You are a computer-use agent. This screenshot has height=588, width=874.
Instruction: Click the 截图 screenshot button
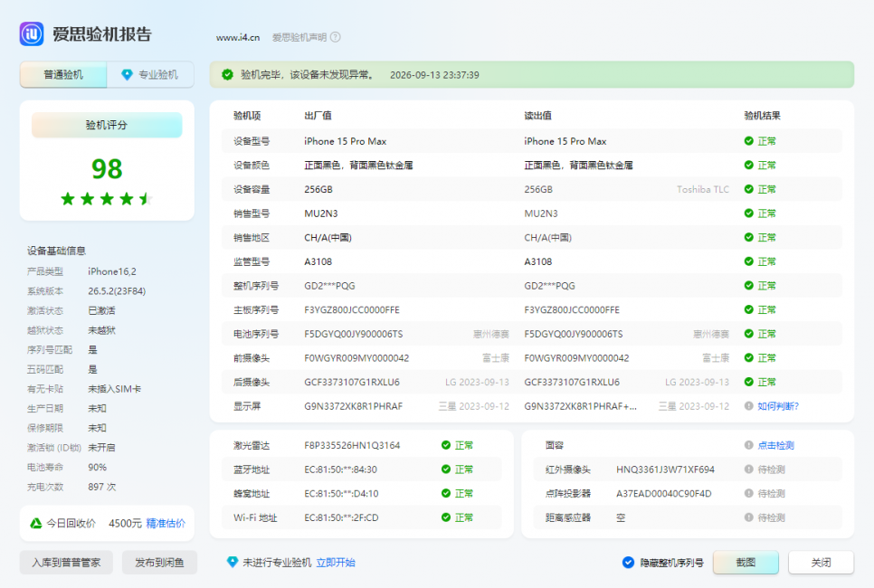[x=746, y=563]
